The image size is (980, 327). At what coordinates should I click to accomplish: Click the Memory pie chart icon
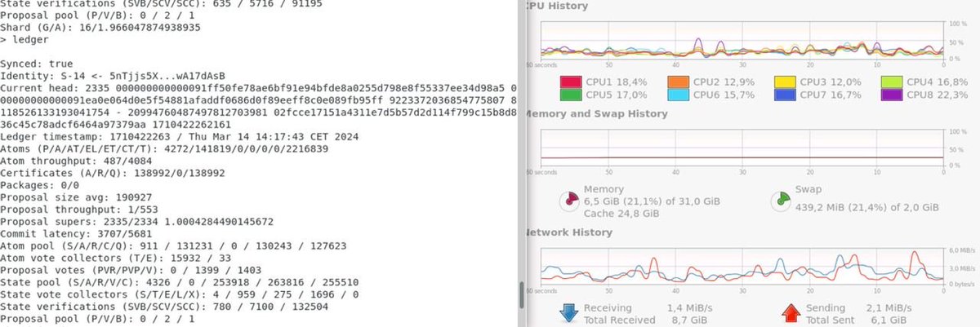[x=569, y=201]
